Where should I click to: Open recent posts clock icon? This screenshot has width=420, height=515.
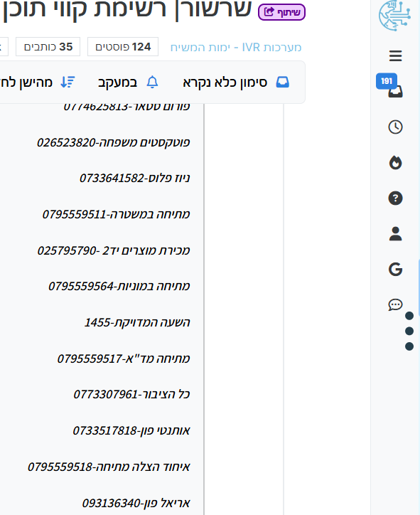395,127
